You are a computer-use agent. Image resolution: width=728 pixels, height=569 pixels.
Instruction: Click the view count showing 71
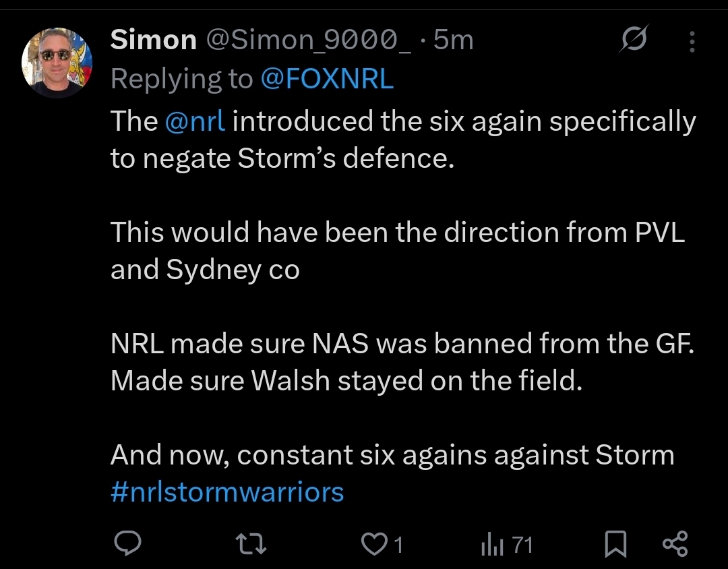pyautogui.click(x=522, y=545)
